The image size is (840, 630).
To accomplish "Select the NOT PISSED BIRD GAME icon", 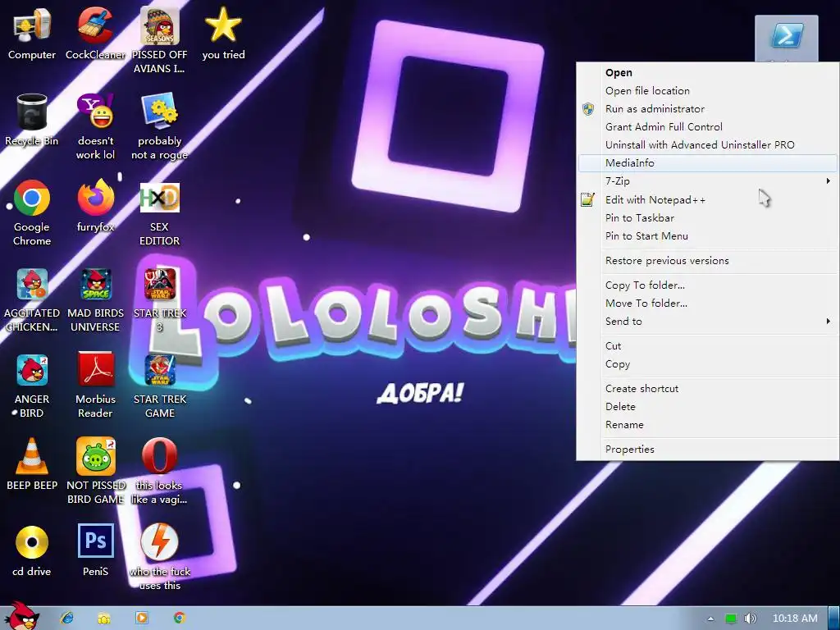I will (95, 471).
